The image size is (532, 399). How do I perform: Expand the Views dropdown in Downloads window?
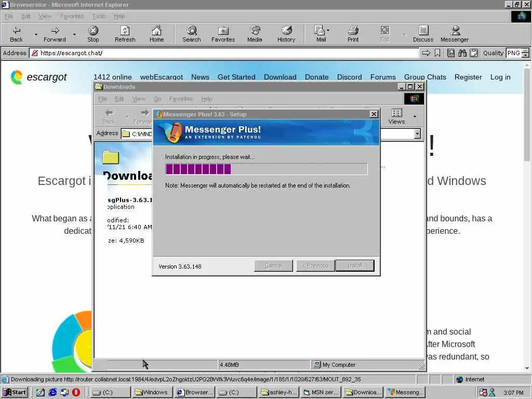(x=415, y=117)
